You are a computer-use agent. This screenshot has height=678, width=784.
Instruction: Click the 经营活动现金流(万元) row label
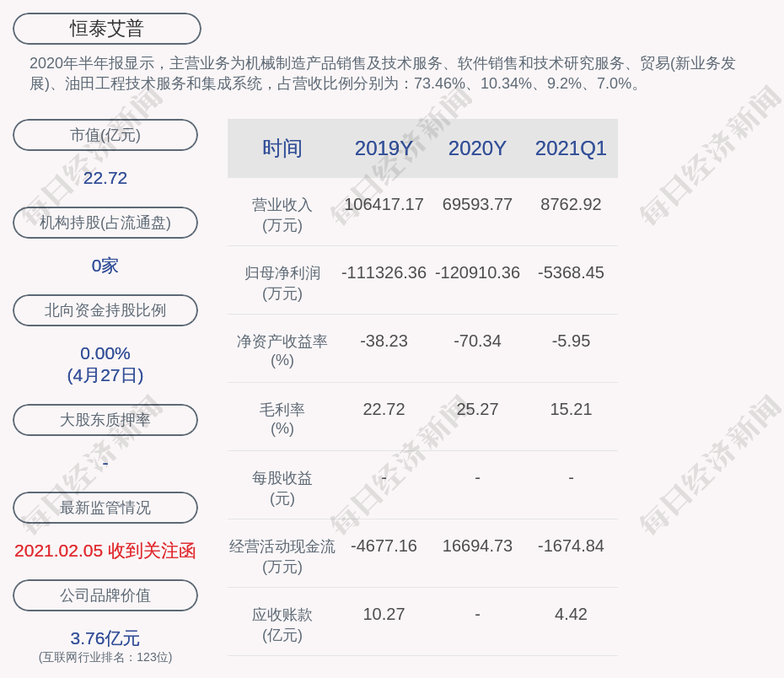point(282,556)
